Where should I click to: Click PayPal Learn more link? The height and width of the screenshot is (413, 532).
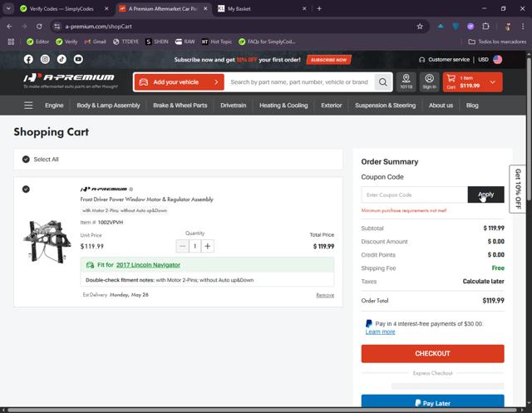pyautogui.click(x=380, y=332)
